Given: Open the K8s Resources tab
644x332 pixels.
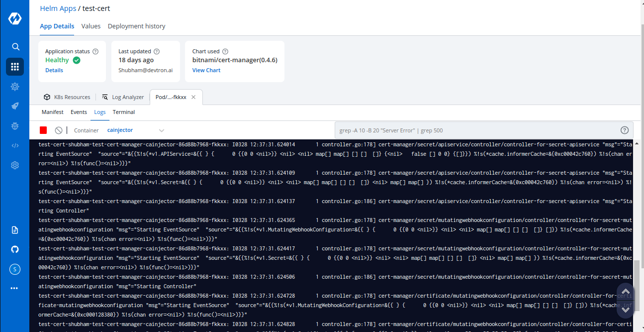Looking at the screenshot, I should click(x=67, y=97).
